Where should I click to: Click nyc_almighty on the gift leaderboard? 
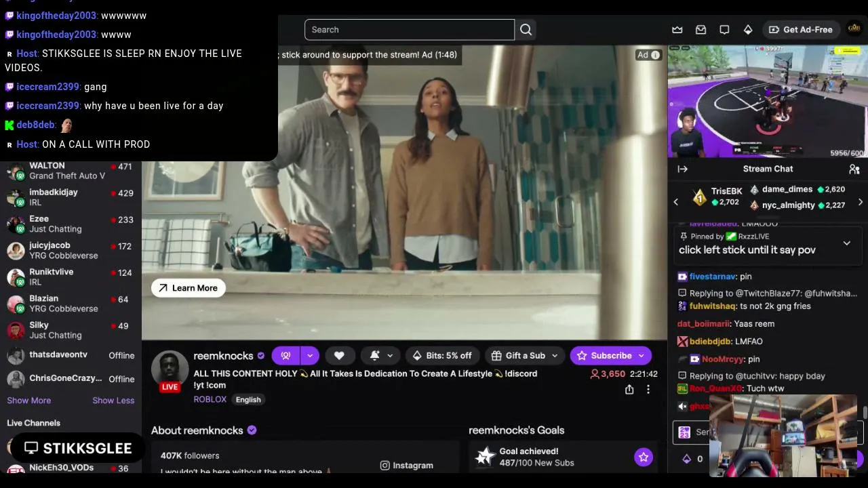click(x=789, y=205)
